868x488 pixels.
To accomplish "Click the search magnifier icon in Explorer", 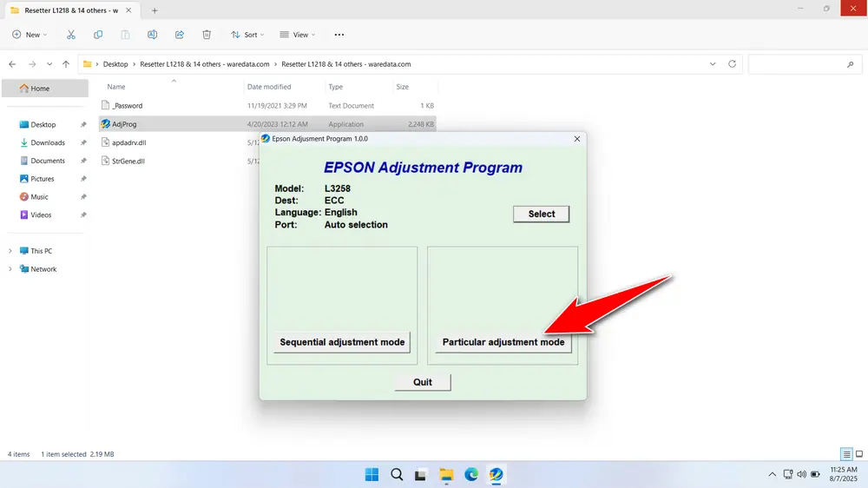I will click(851, 65).
